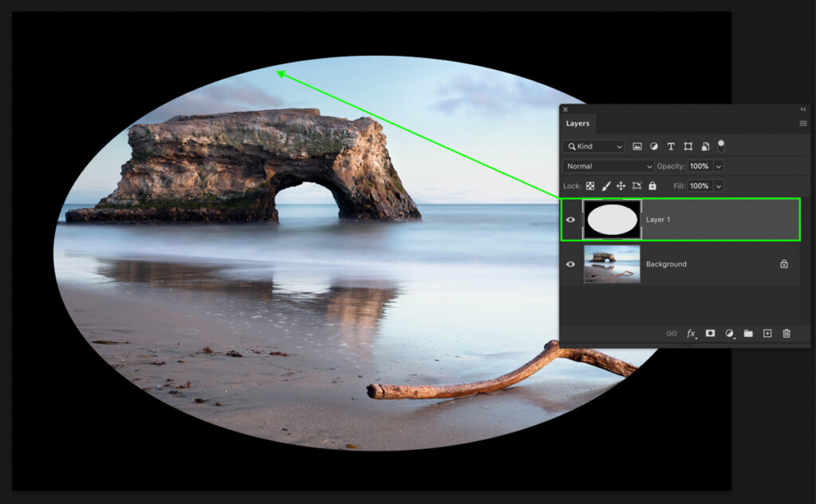Filter layers by pixel layer icon
The width and height of the screenshot is (816, 504).
tap(637, 147)
